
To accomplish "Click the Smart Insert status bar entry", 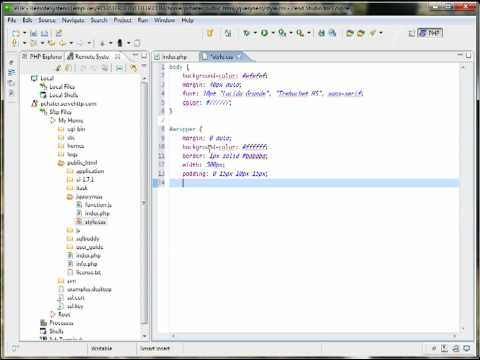I will point(155,348).
